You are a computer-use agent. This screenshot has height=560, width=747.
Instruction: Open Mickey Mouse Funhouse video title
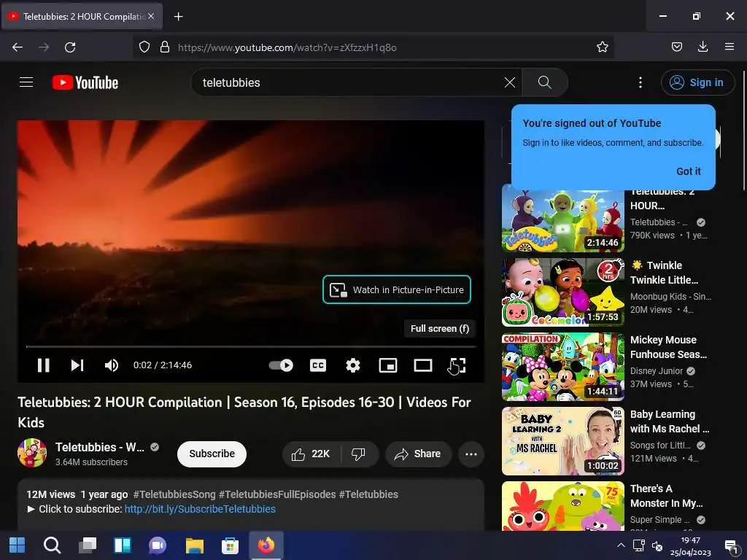[x=668, y=347]
